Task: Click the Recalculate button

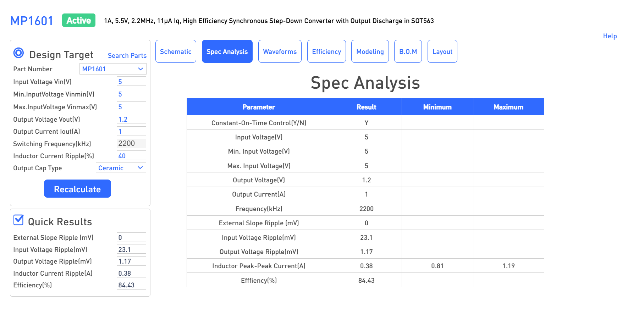Action: coord(77,189)
